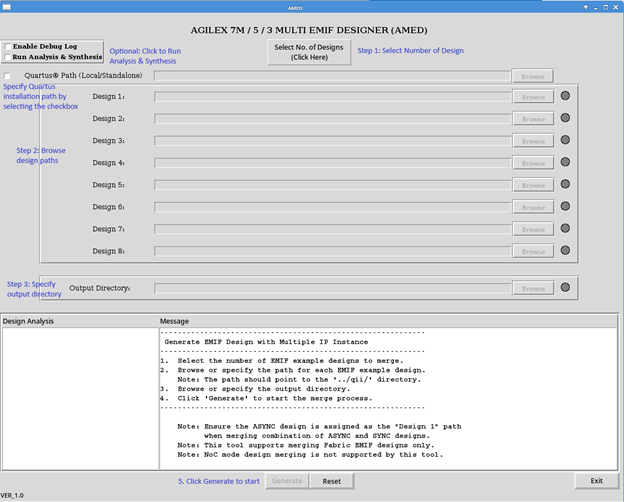Click the Design 2 path field

[332, 119]
